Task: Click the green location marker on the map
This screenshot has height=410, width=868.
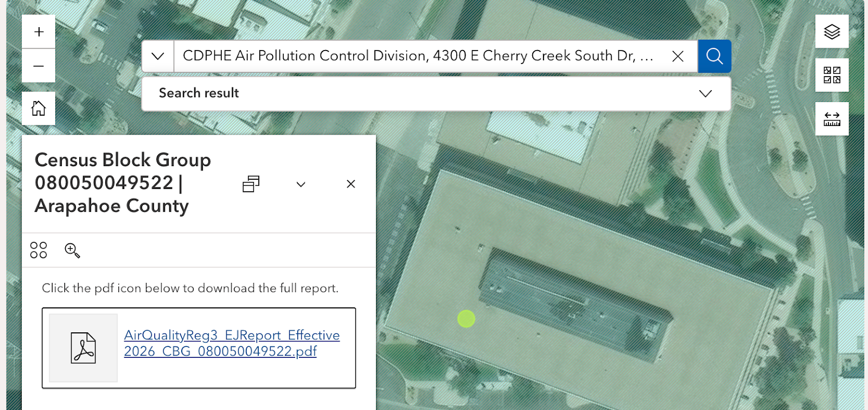Action: pyautogui.click(x=466, y=319)
